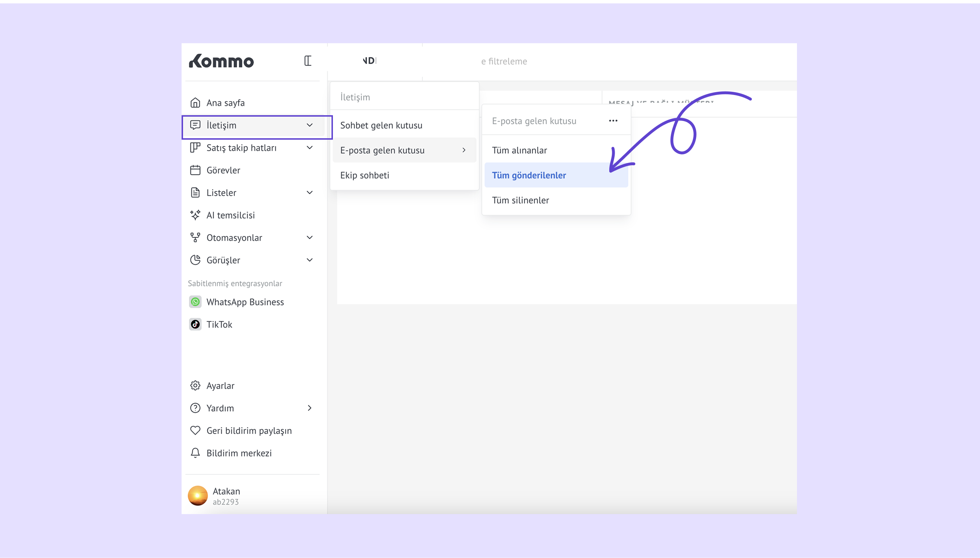Expand Listeler chevron
The height and width of the screenshot is (558, 980).
tap(309, 192)
